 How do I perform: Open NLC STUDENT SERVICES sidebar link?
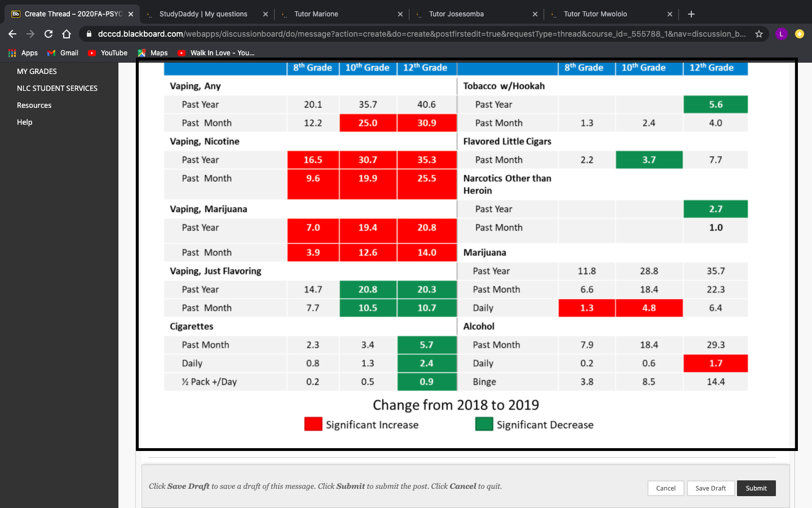tap(57, 88)
